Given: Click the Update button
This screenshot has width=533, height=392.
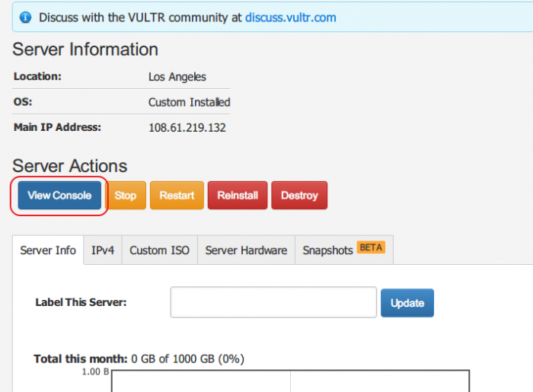Looking at the screenshot, I should 407,303.
